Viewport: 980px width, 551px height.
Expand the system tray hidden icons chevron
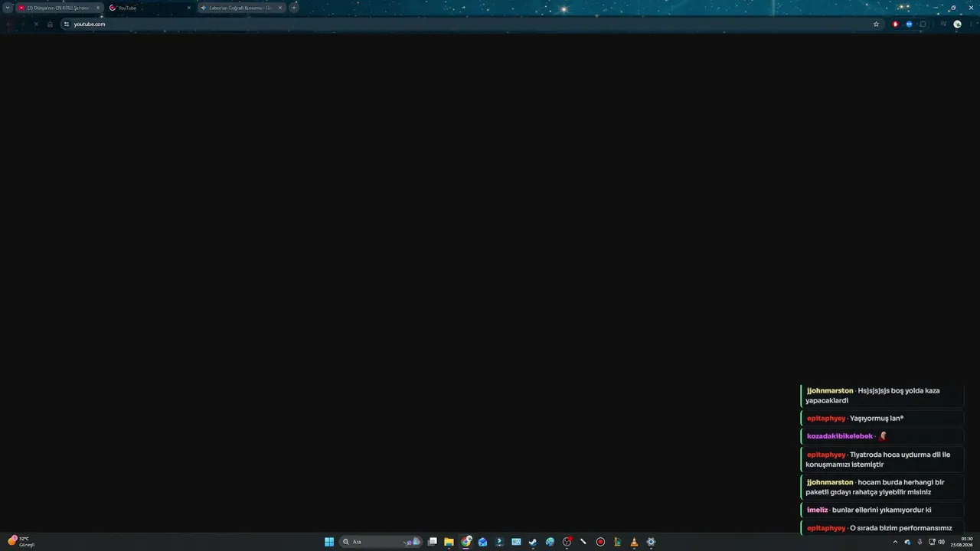tap(895, 542)
